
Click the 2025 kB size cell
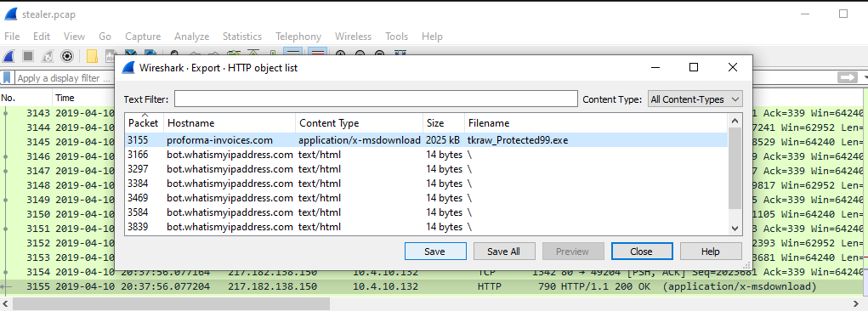444,140
